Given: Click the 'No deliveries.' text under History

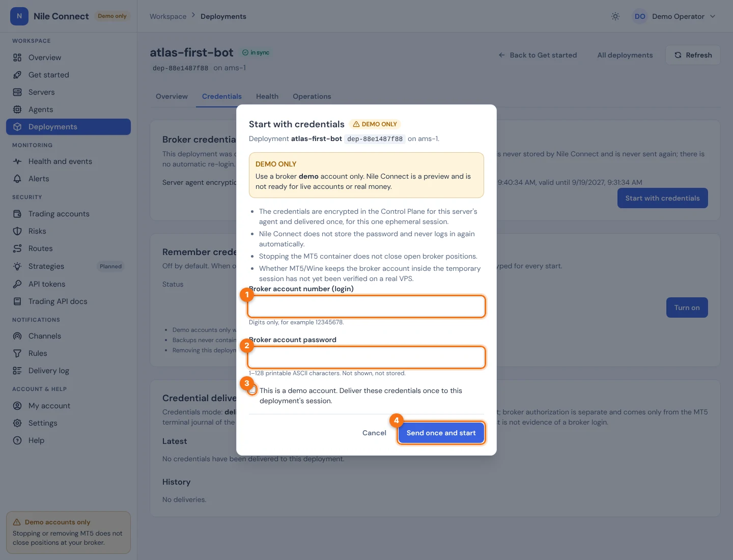Looking at the screenshot, I should [184, 499].
